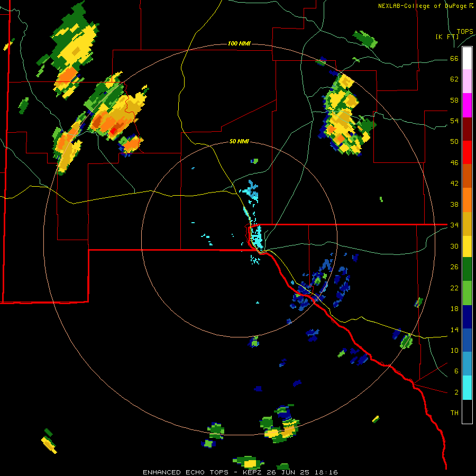Select the 100 NMI range ring label
476x476 pixels.
point(239,44)
